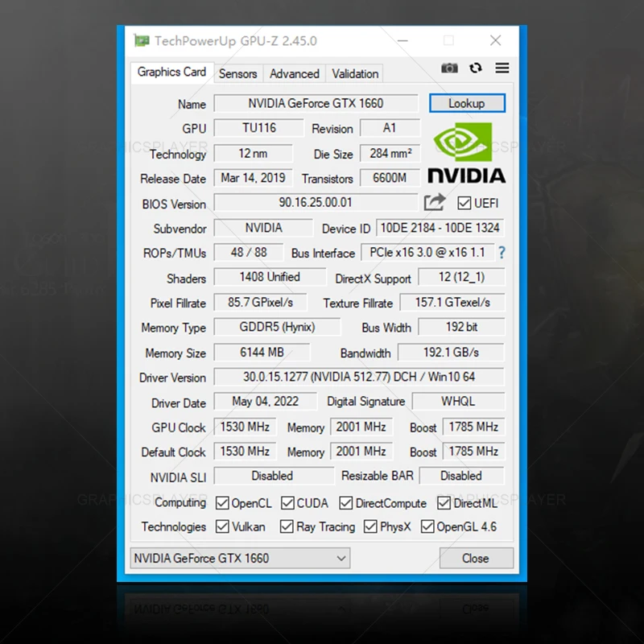The height and width of the screenshot is (644, 644).
Task: Take a screenshot with the camera icon
Action: coord(449,68)
